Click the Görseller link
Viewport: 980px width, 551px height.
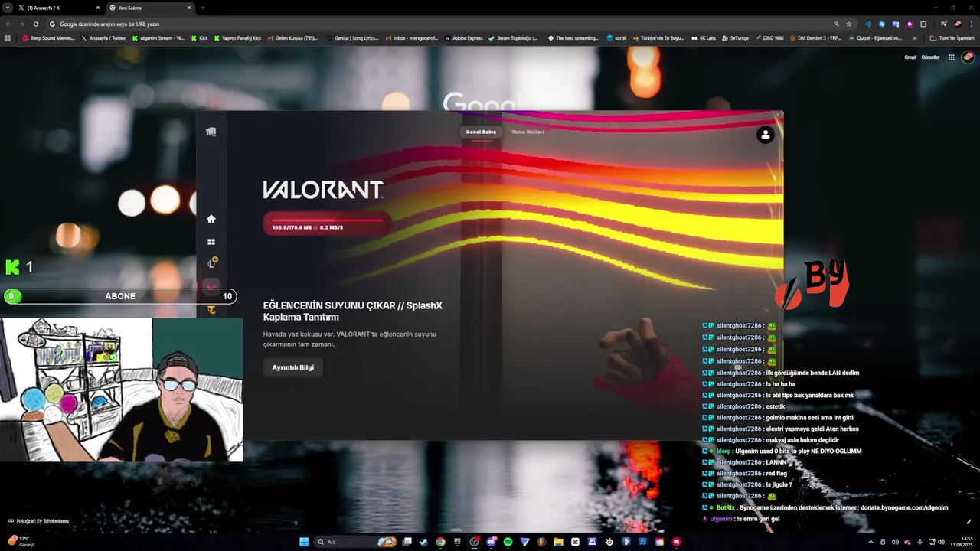point(930,57)
